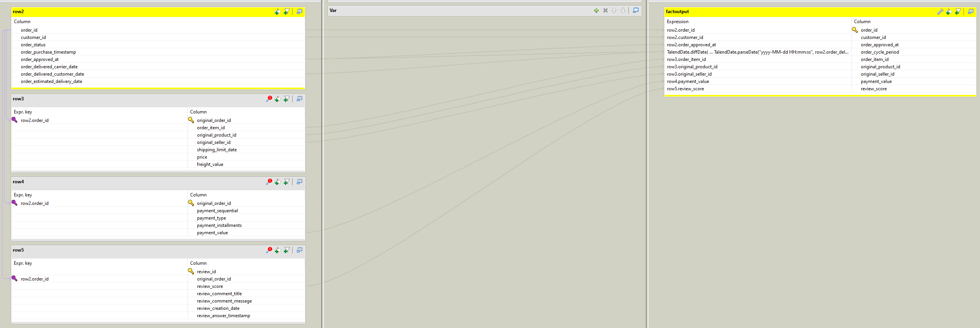Viewport: 980px width, 328px height.
Task: Add an expression filter to the factoutput table
Action: coord(958,12)
